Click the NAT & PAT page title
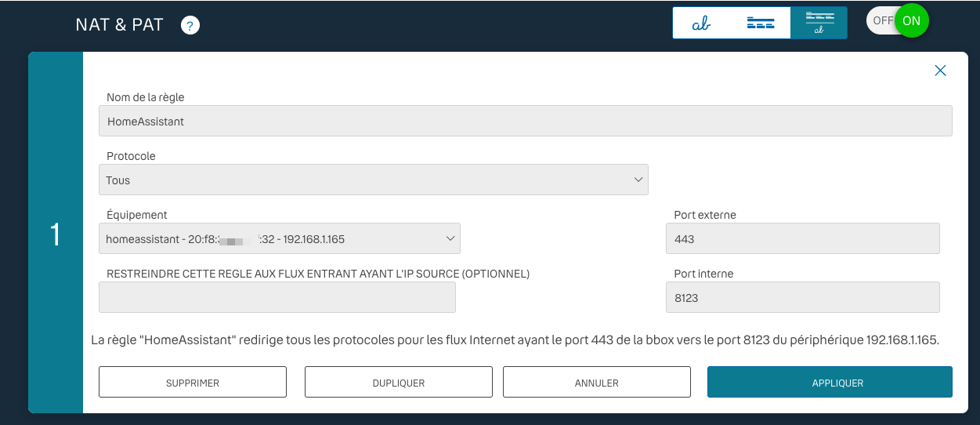This screenshot has width=980, height=425. click(119, 25)
